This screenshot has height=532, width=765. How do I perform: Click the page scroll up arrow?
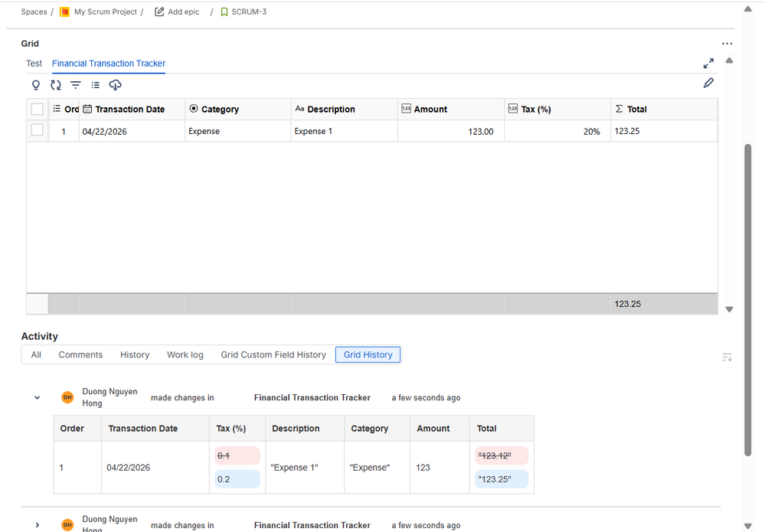pos(747,8)
